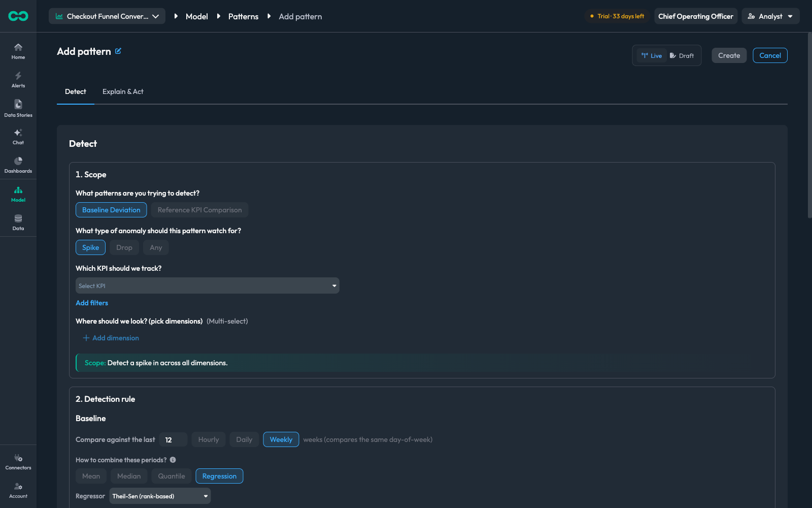The height and width of the screenshot is (508, 812).
Task: Switch pattern mode to Live
Action: point(652,56)
